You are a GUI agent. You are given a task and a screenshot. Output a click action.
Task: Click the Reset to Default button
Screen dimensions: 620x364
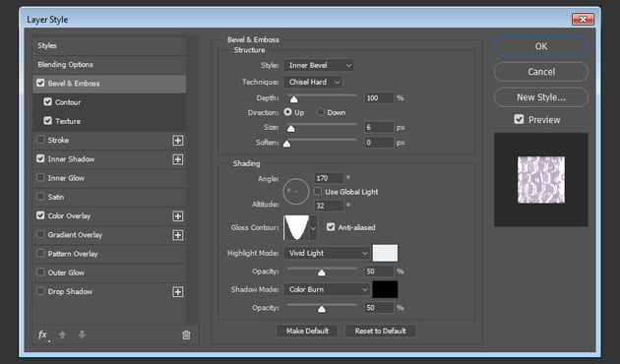(381, 331)
